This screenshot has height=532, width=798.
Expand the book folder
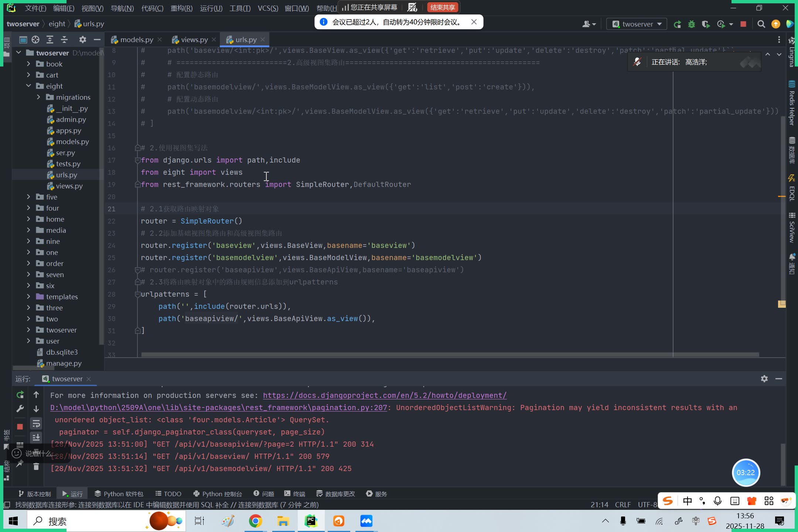[x=28, y=64]
